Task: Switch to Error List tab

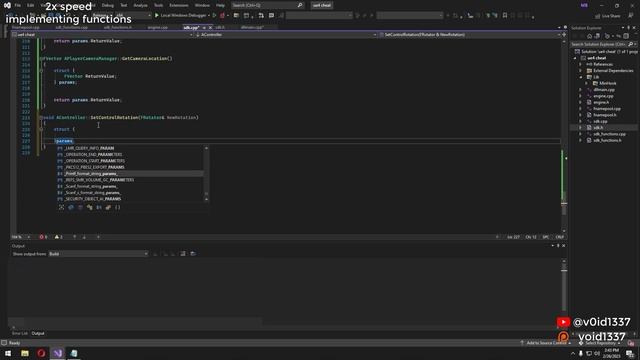Action: (20, 333)
